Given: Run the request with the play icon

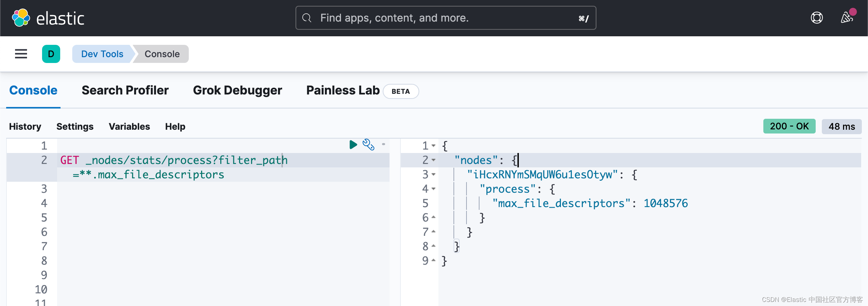Looking at the screenshot, I should pos(353,145).
